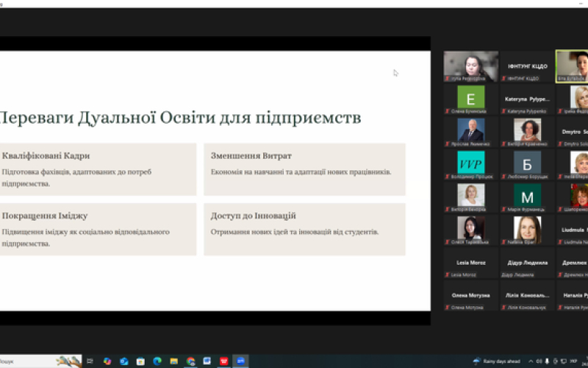
Task: Open File Explorer from the taskbar
Action: pos(174,361)
